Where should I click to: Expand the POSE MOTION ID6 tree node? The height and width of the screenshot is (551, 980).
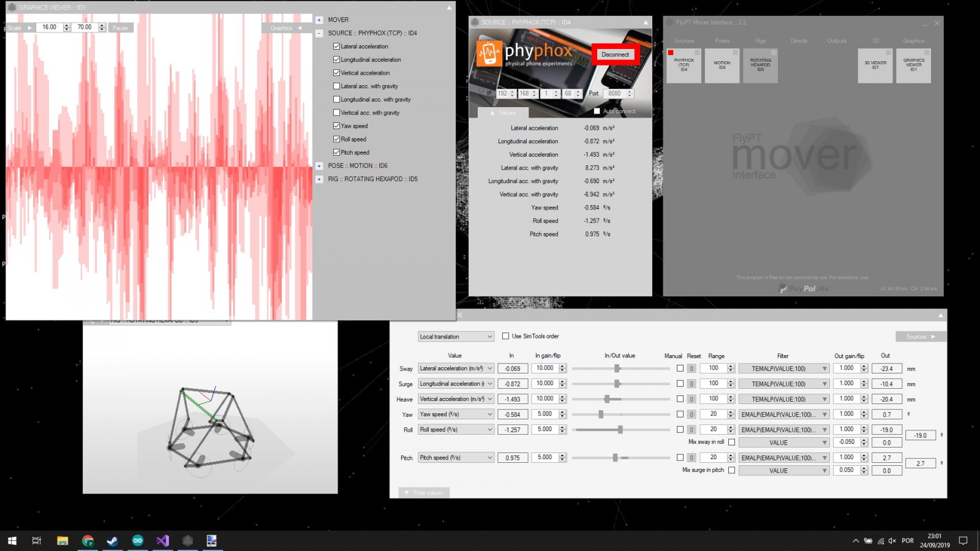(x=319, y=166)
